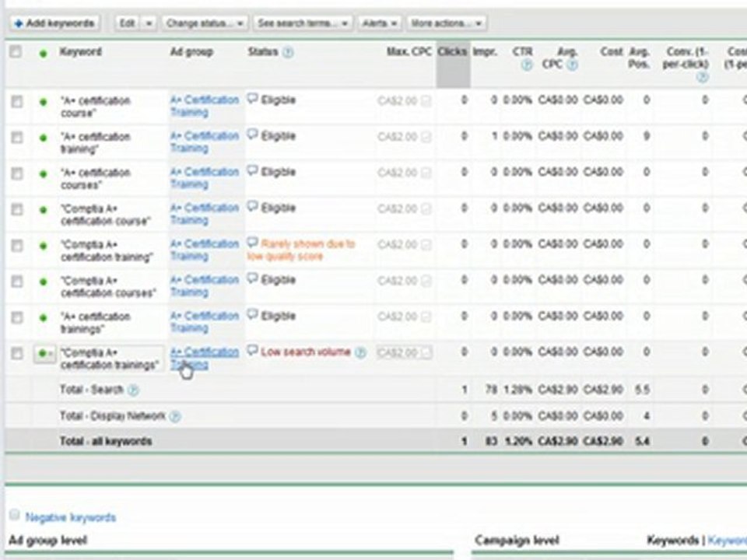Image resolution: width=747 pixels, height=560 pixels.
Task: Open the Edit button in toolbar
Action: tap(127, 23)
